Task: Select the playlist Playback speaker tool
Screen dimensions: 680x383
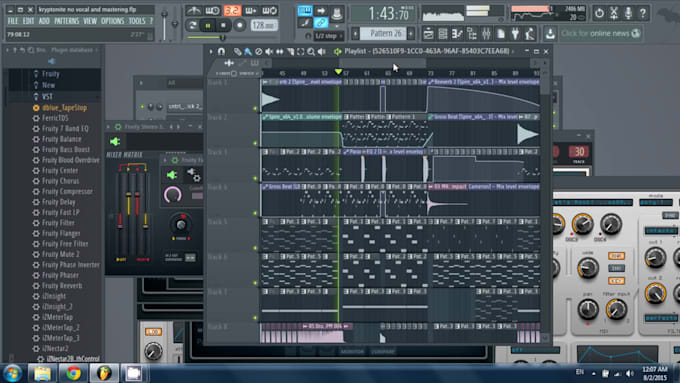Action: tap(321, 52)
